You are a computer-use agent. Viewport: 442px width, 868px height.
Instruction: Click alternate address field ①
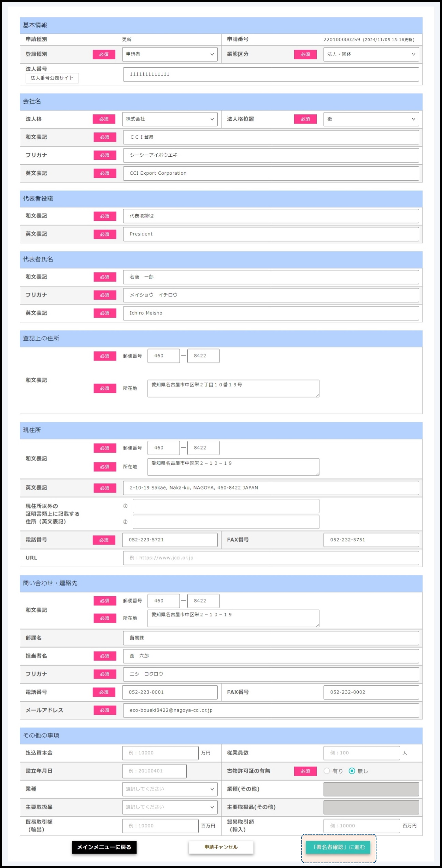226,506
